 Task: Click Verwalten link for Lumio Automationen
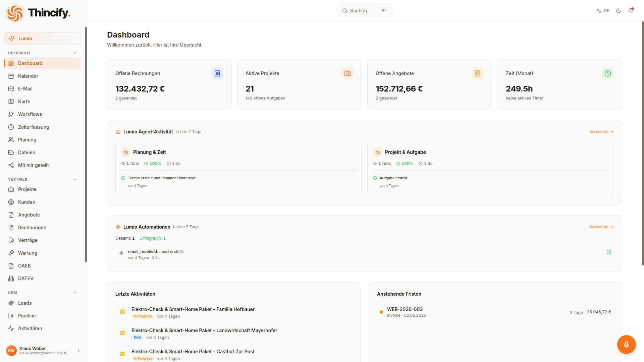click(601, 227)
